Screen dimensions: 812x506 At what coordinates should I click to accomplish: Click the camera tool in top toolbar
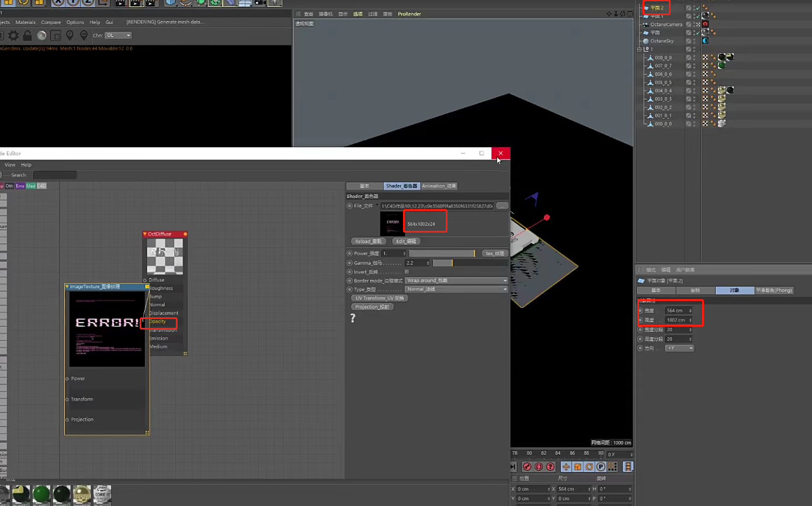pos(259,2)
